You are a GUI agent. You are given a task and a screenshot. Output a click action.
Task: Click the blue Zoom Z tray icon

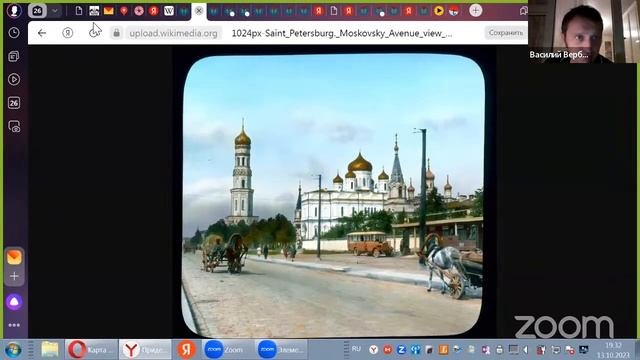coord(401,349)
